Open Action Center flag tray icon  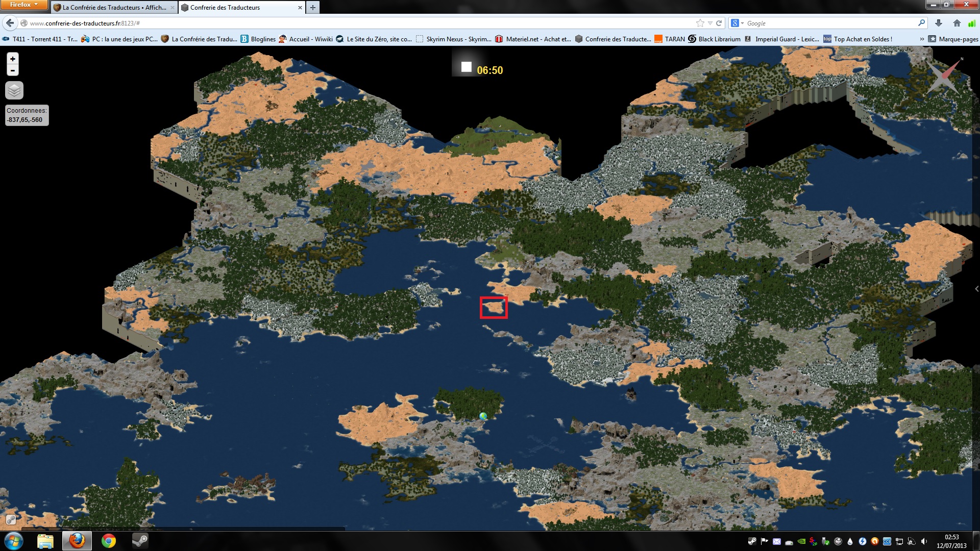[x=764, y=541]
